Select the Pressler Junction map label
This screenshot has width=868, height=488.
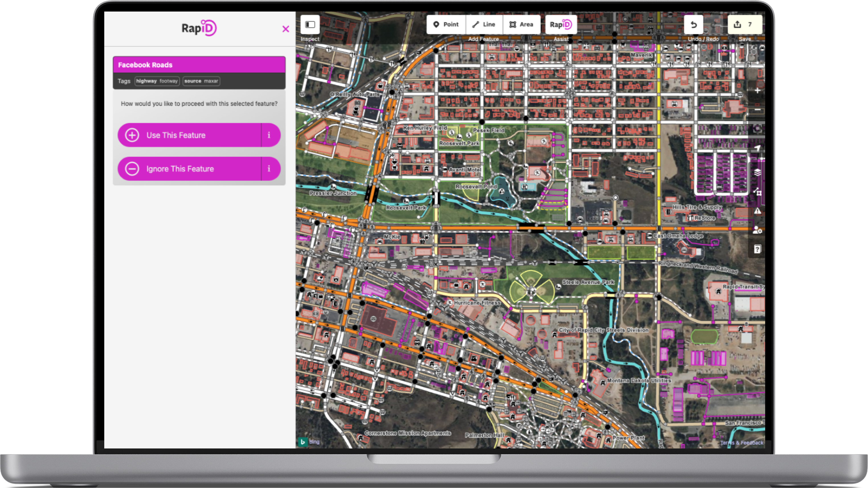point(333,193)
